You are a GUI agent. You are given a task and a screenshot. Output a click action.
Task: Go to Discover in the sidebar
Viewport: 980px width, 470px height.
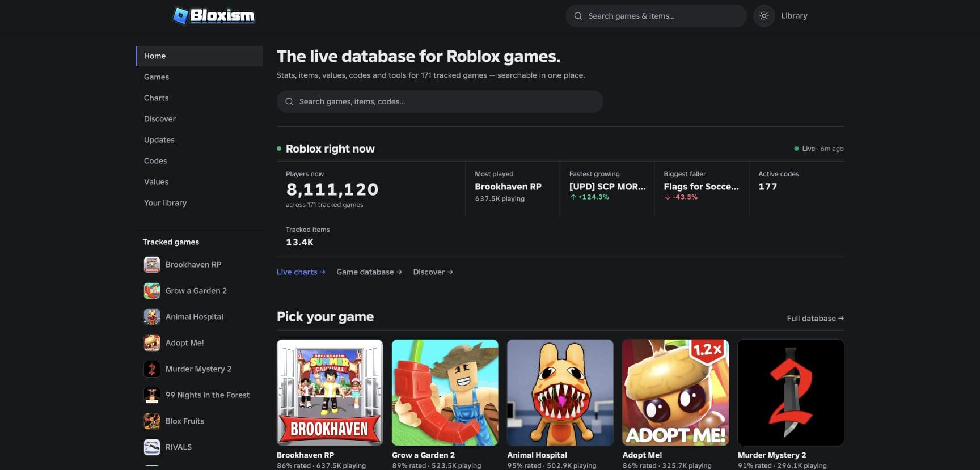tap(200, 119)
